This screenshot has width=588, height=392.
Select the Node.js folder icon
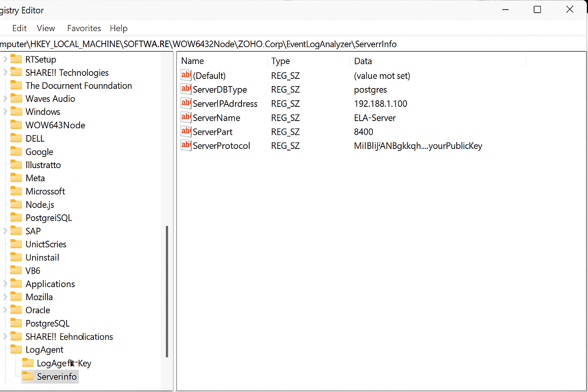click(16, 204)
